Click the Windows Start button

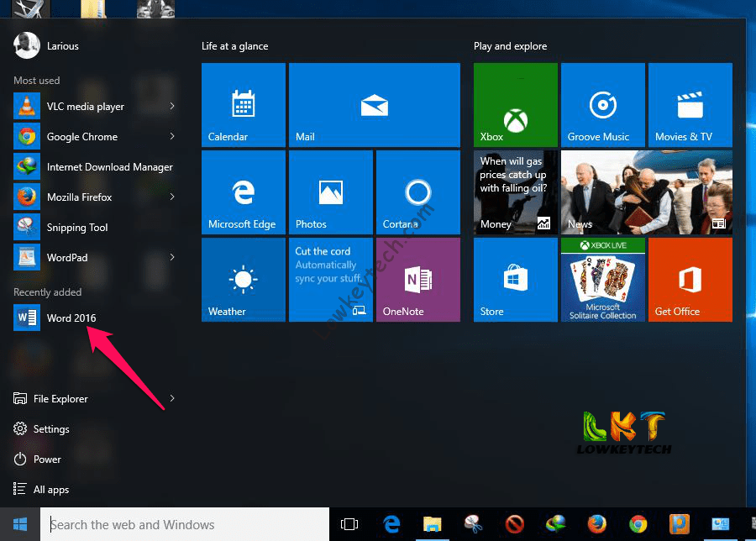point(20,524)
